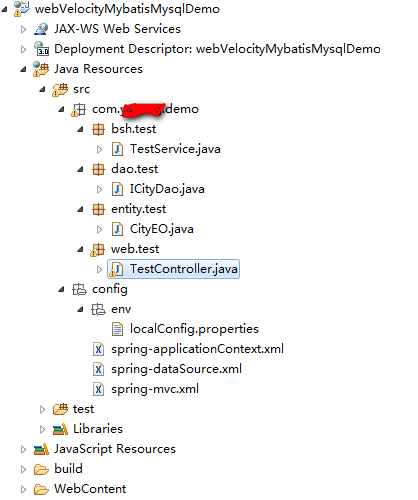Expand the Libraries node
This screenshot has width=418, height=500.
tap(42, 429)
